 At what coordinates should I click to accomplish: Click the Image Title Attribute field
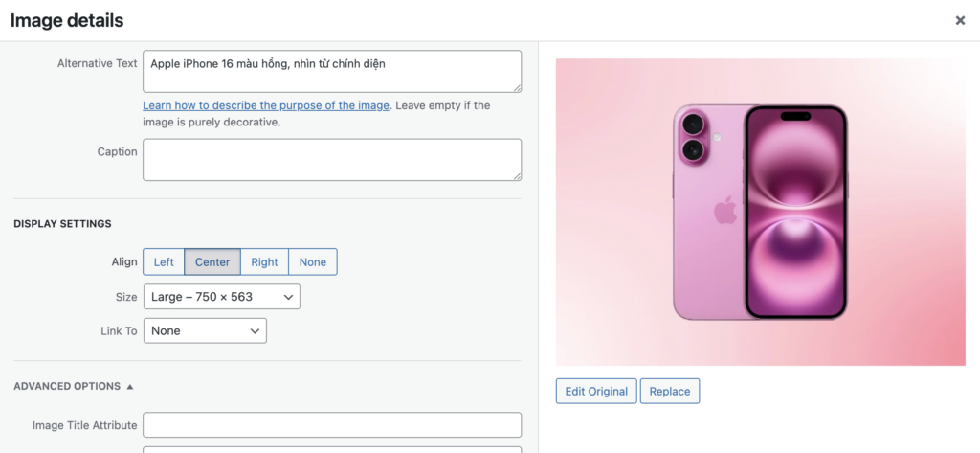[x=331, y=425]
